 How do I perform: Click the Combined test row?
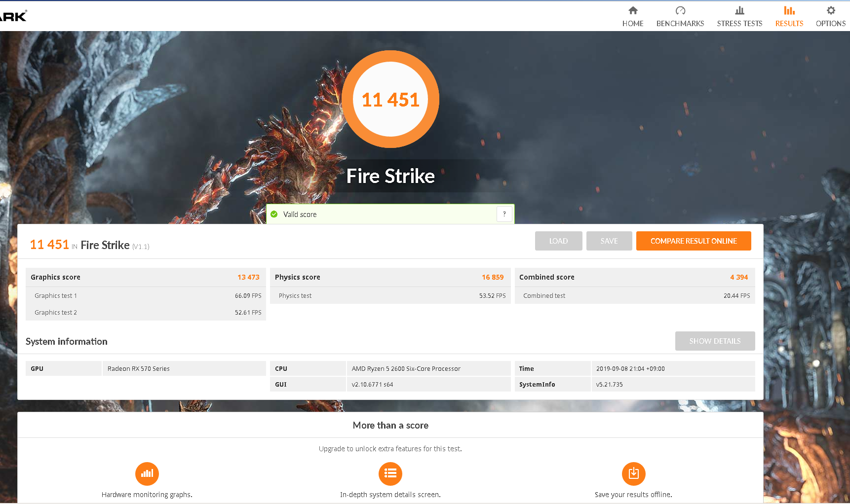point(635,295)
